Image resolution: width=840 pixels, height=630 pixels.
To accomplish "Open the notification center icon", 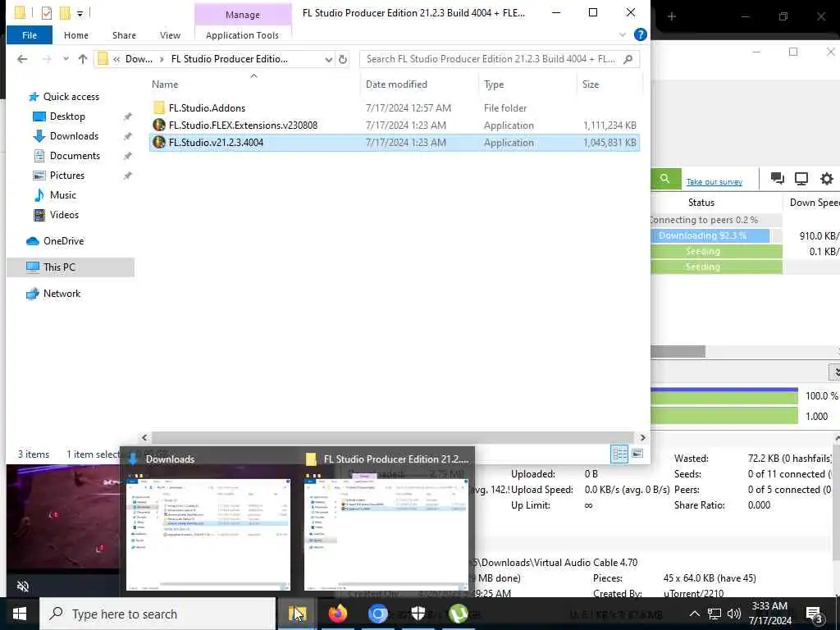I will pyautogui.click(x=815, y=614).
